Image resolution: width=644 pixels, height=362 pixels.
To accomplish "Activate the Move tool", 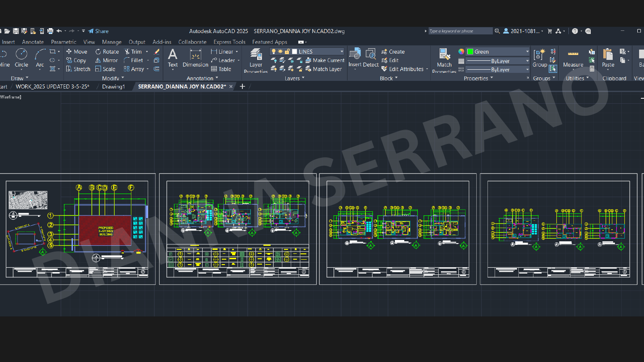I will [x=76, y=51].
